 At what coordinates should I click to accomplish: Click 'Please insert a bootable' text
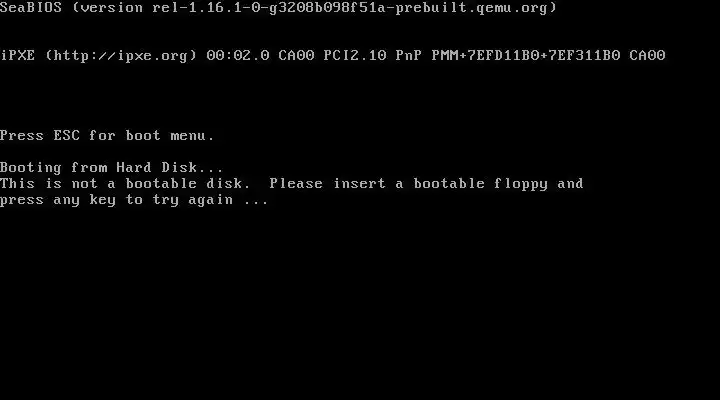click(377, 184)
